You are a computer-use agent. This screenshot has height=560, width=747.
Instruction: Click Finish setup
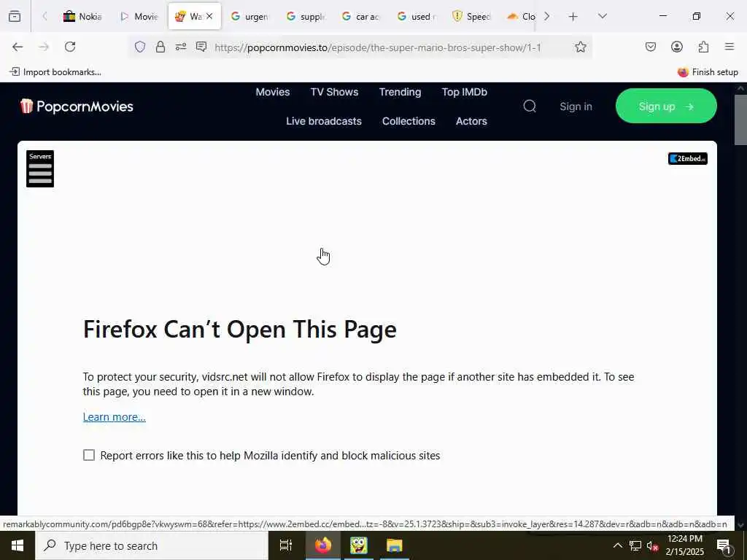tap(708, 72)
